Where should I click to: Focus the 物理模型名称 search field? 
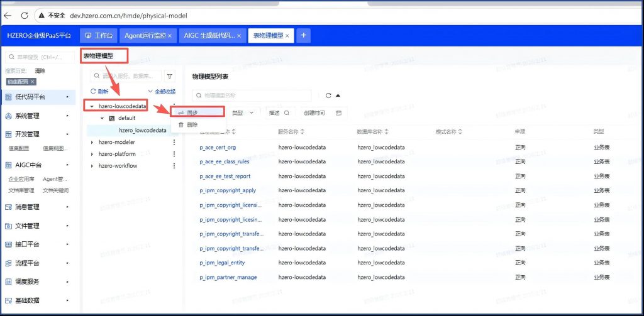255,95
